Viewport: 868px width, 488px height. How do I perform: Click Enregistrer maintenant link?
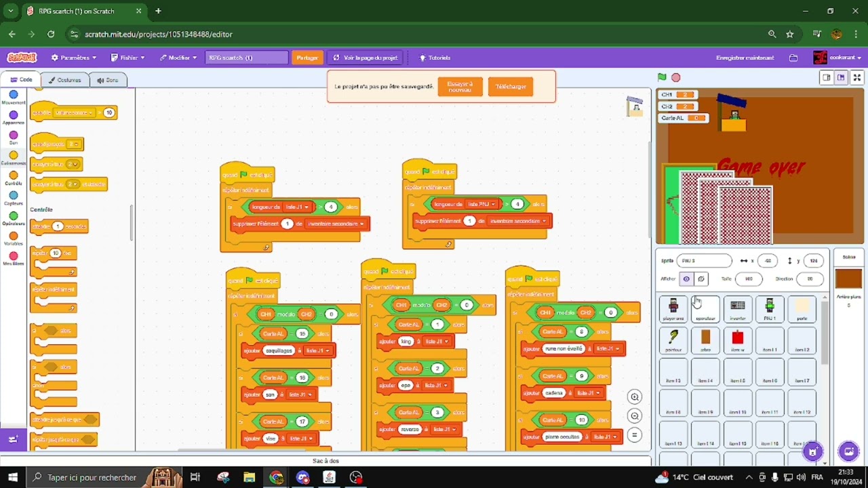point(745,58)
